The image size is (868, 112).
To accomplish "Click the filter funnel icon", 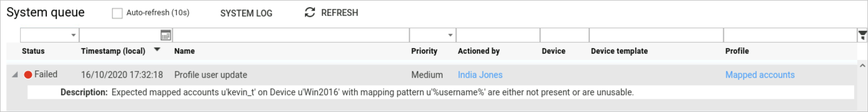I will pyautogui.click(x=862, y=35).
